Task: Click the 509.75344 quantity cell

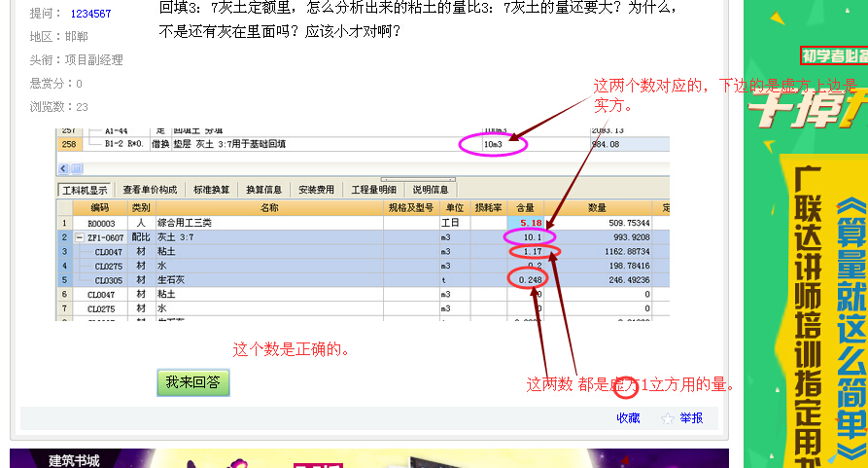Action: (x=598, y=223)
